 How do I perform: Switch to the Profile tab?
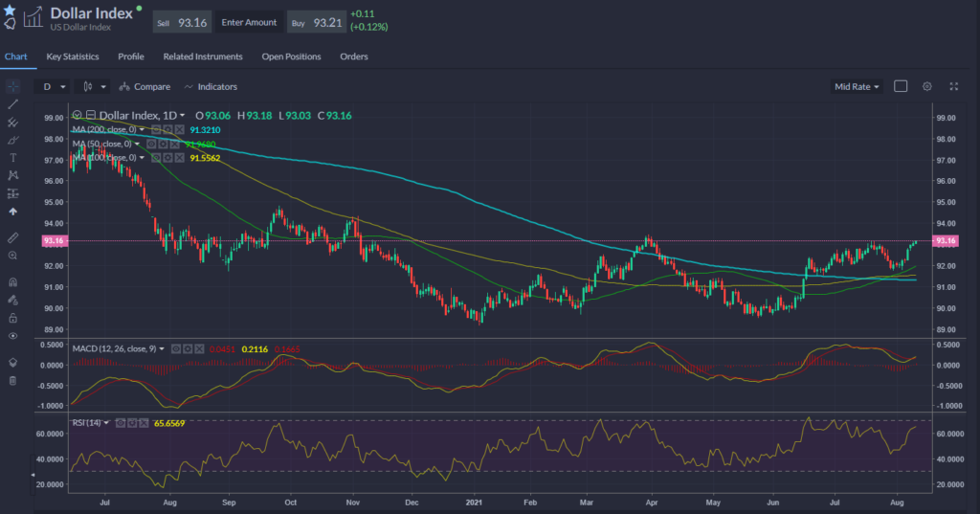[130, 56]
